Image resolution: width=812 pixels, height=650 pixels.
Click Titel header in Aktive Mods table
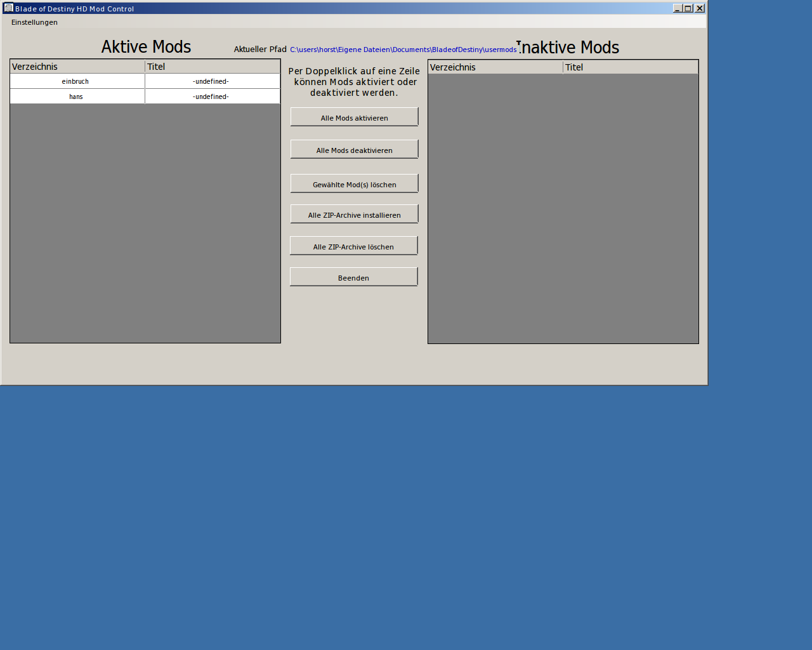coord(213,67)
